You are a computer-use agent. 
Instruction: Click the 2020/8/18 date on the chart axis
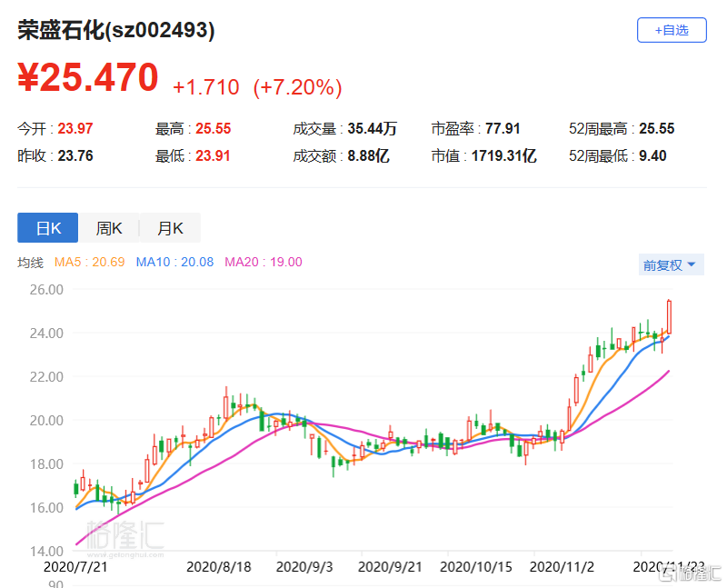219,567
